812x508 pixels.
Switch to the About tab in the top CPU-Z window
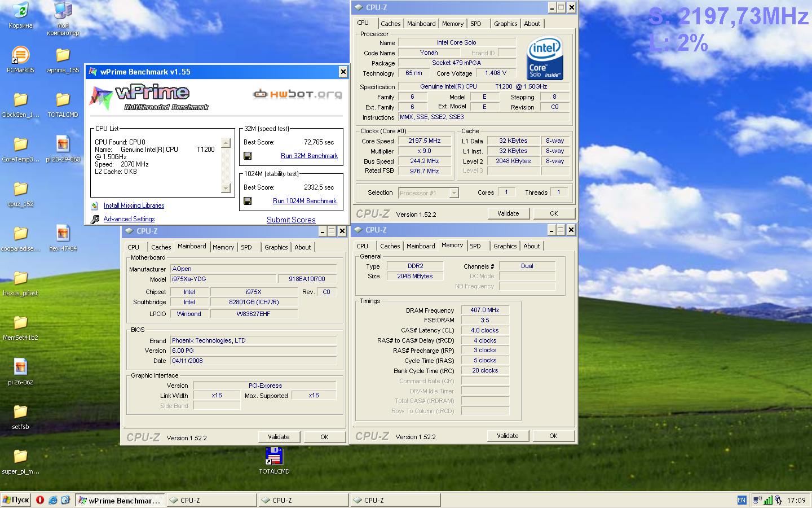pos(532,24)
